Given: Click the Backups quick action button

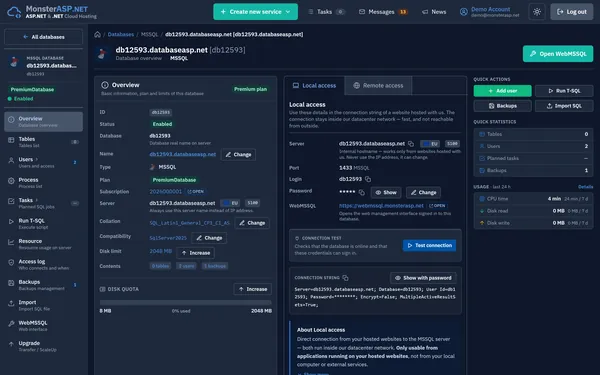Looking at the screenshot, I should (x=502, y=106).
